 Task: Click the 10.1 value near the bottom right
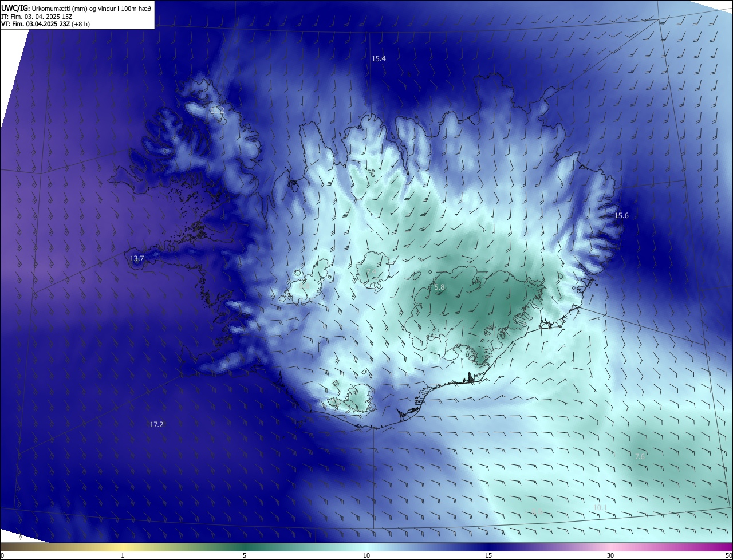click(600, 508)
